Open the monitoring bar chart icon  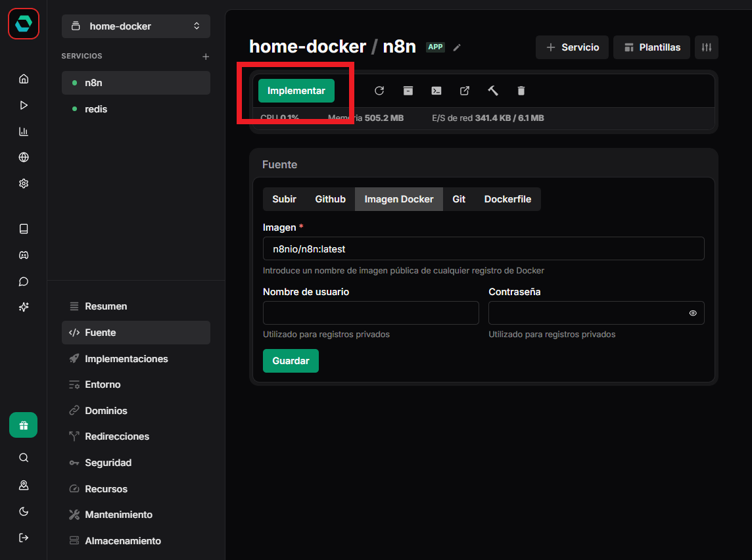[x=24, y=131]
